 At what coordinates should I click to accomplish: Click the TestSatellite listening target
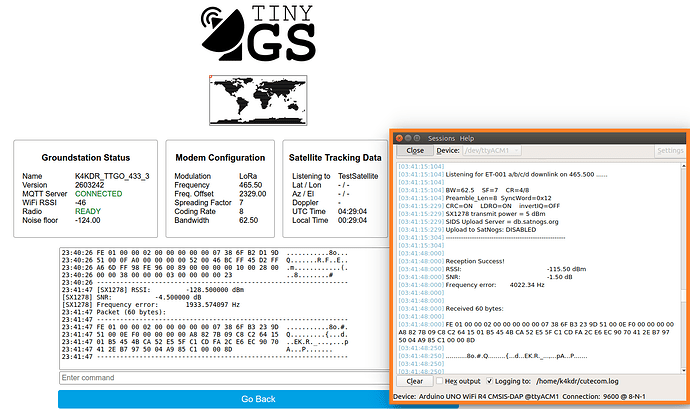(x=358, y=176)
